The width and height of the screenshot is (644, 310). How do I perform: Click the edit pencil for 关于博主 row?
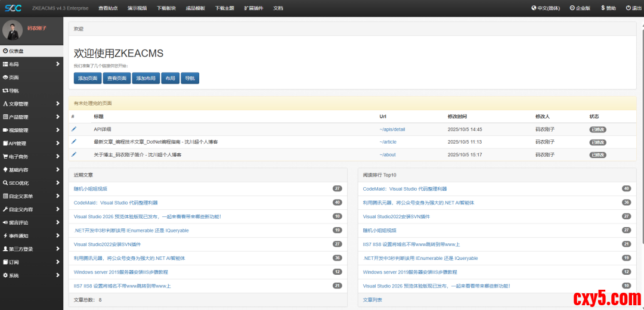[x=74, y=154]
